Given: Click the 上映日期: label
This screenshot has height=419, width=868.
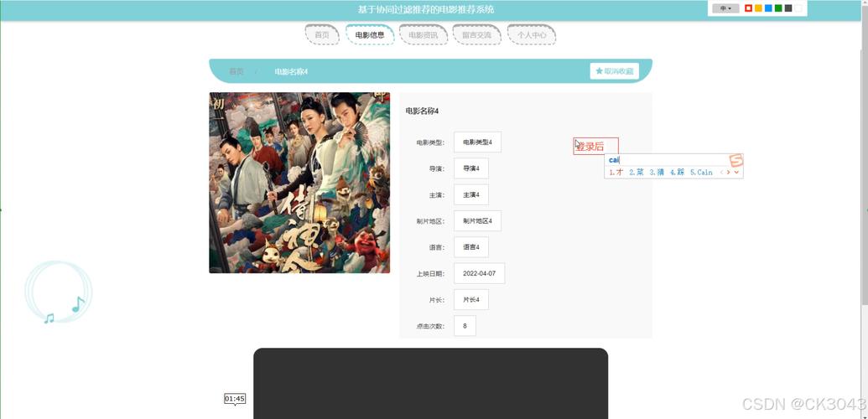Looking at the screenshot, I should (430, 274).
